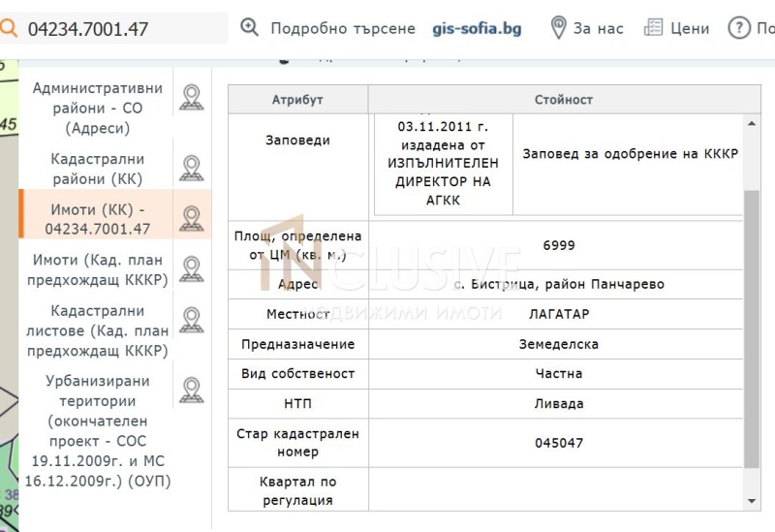This screenshot has width=775, height=532.
Task: Open Подробно търсене link
Action: point(343,29)
